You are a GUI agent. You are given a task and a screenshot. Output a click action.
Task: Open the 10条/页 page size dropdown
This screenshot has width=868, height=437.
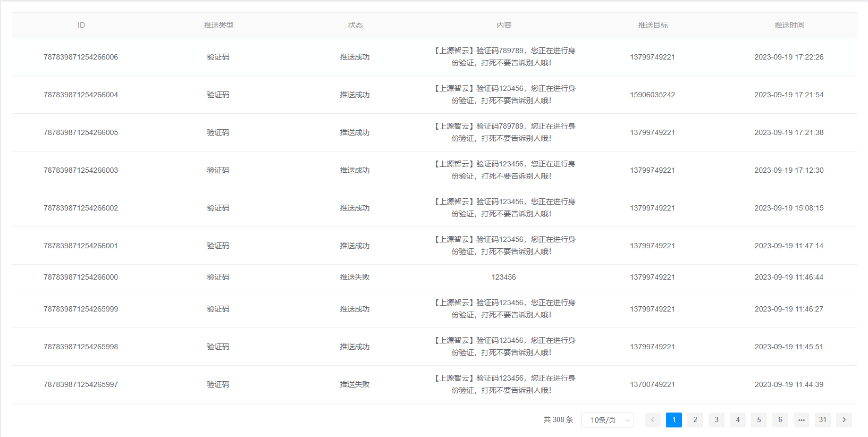pyautogui.click(x=607, y=420)
